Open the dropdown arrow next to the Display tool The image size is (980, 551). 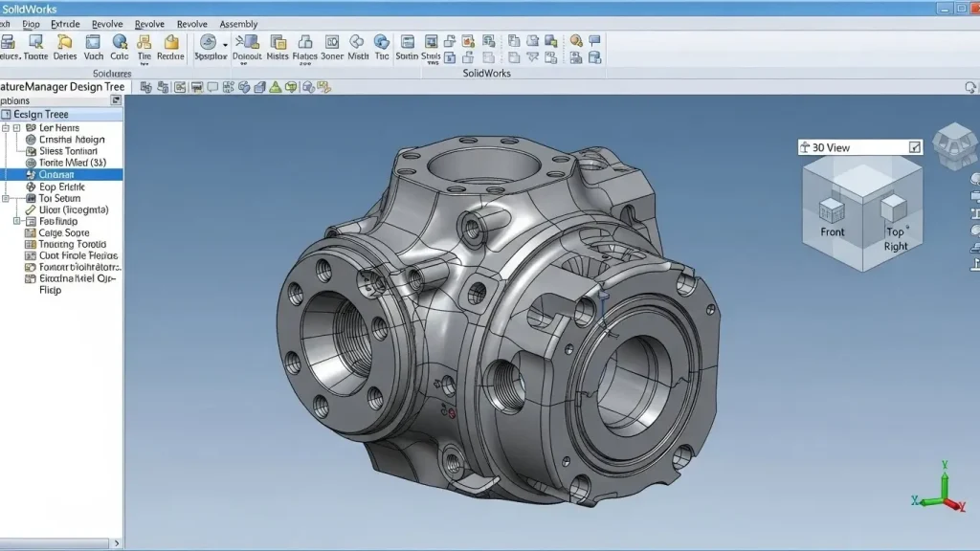(223, 45)
